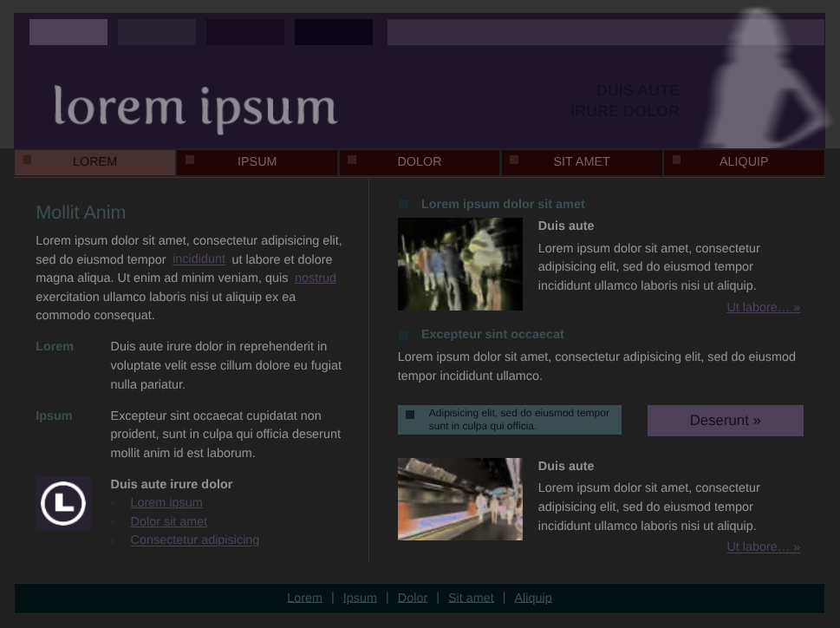Image resolution: width=840 pixels, height=628 pixels.
Task: Follow the incididunt inline link
Action: [199, 259]
